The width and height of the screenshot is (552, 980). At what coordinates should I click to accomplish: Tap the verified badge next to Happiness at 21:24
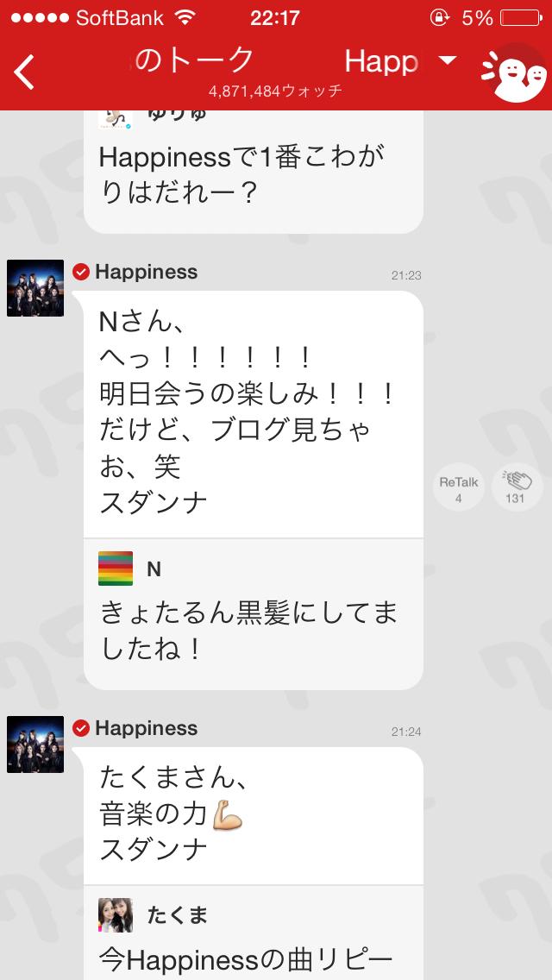[x=81, y=728]
